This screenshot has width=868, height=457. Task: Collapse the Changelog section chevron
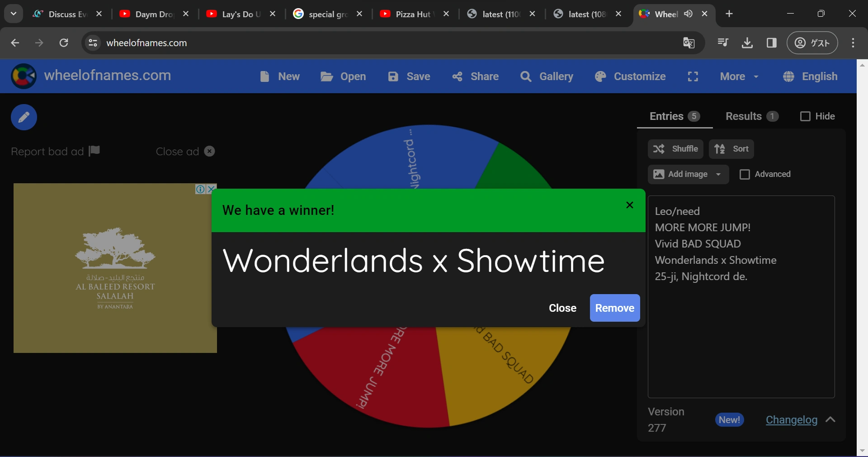[x=831, y=420]
